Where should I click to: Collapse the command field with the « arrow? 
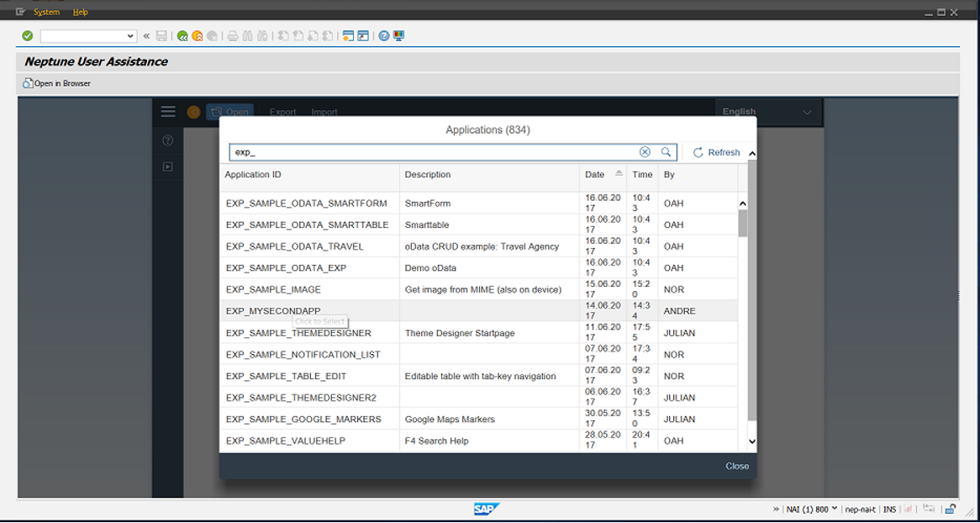(146, 36)
